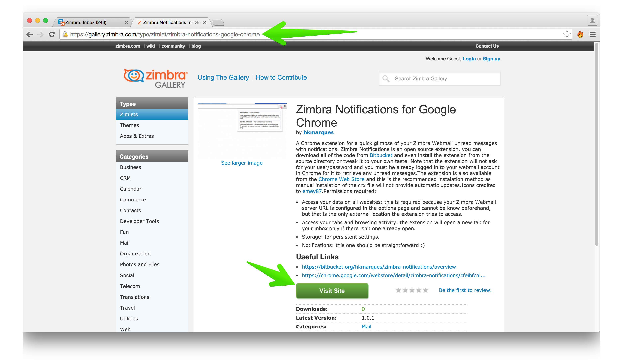Viewport: 622px width, 364px height.
Task: Click the Search Zimbra Gallery field
Action: tap(439, 79)
